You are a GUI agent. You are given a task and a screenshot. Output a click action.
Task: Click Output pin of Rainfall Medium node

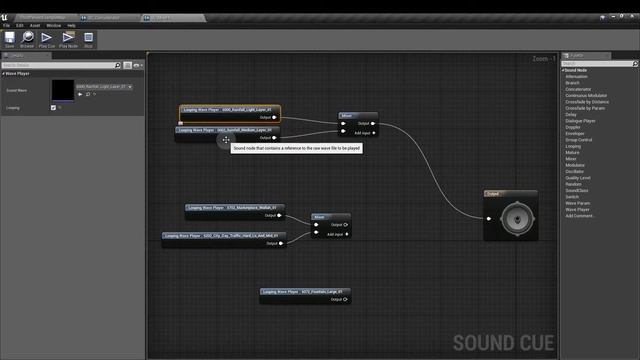point(274,138)
